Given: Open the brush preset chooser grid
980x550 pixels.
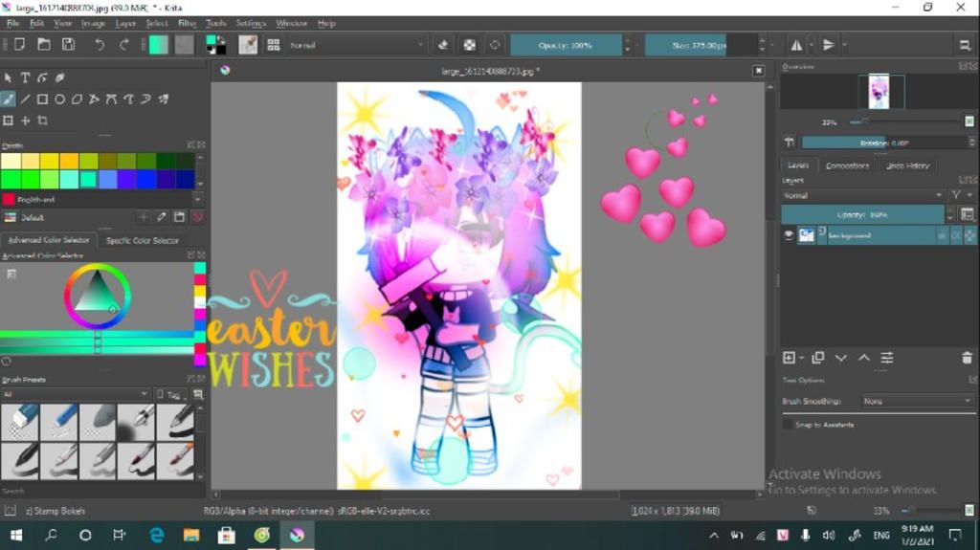Looking at the screenshot, I should 274,45.
